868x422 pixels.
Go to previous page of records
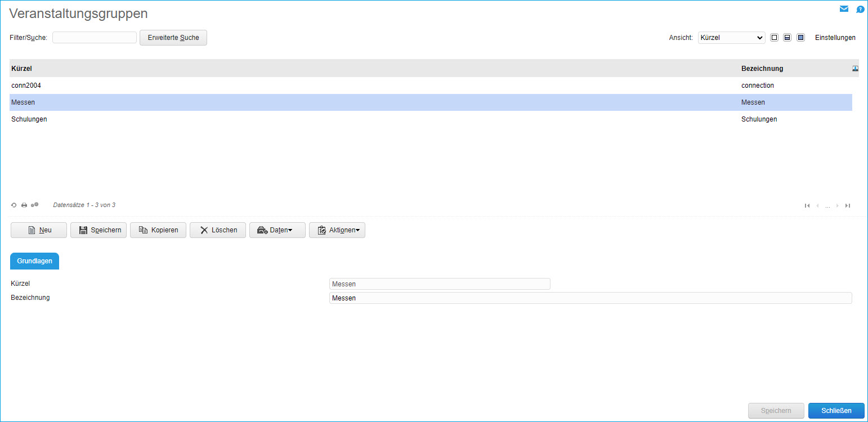pos(817,206)
